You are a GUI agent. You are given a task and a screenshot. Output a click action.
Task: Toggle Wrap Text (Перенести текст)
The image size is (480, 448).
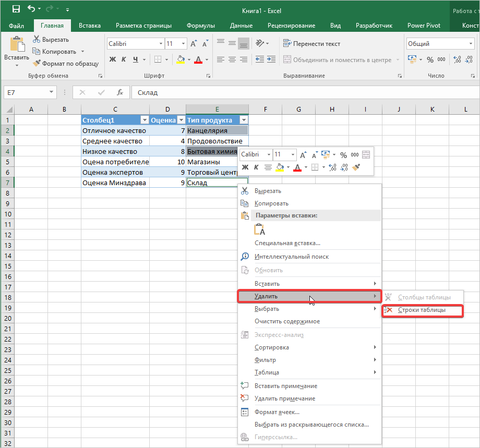coord(311,44)
